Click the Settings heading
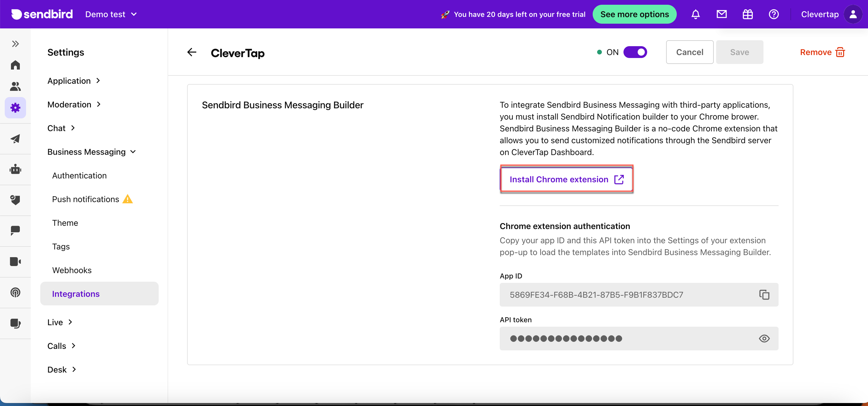 [66, 52]
